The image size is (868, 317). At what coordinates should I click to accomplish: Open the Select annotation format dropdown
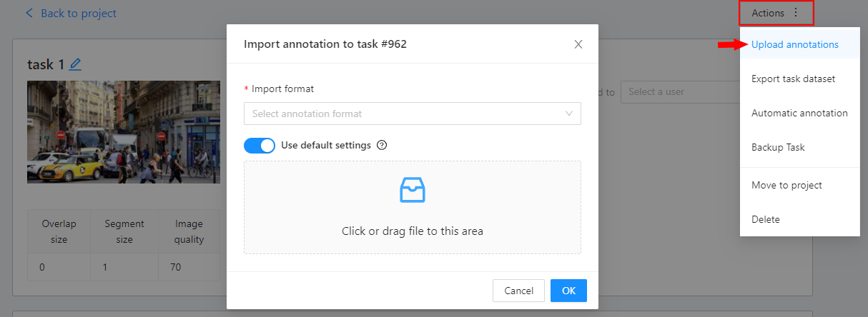pyautogui.click(x=404, y=114)
